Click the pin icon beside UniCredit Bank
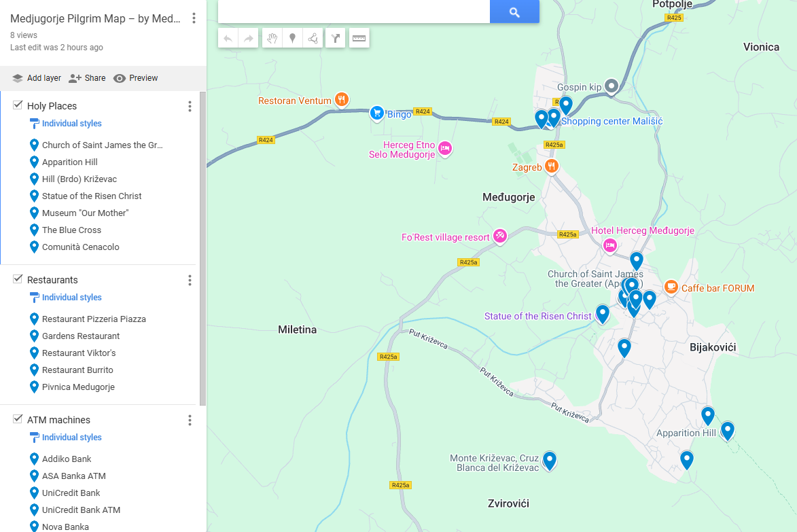This screenshot has height=532, width=797. [x=34, y=493]
